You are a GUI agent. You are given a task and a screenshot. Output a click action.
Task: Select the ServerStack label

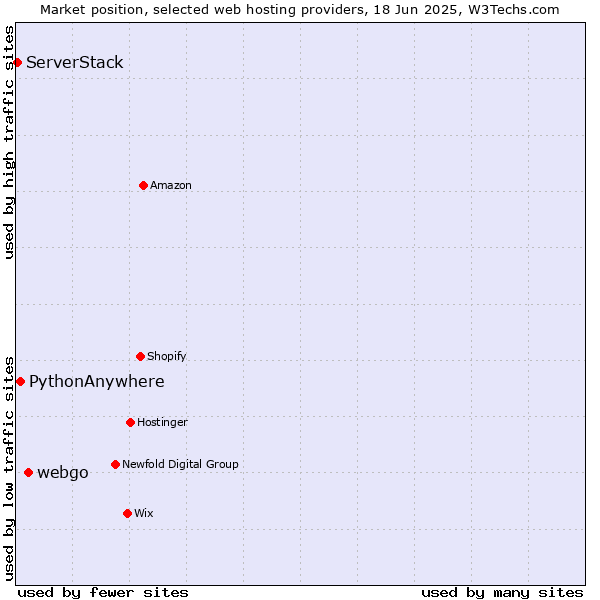[75, 62]
